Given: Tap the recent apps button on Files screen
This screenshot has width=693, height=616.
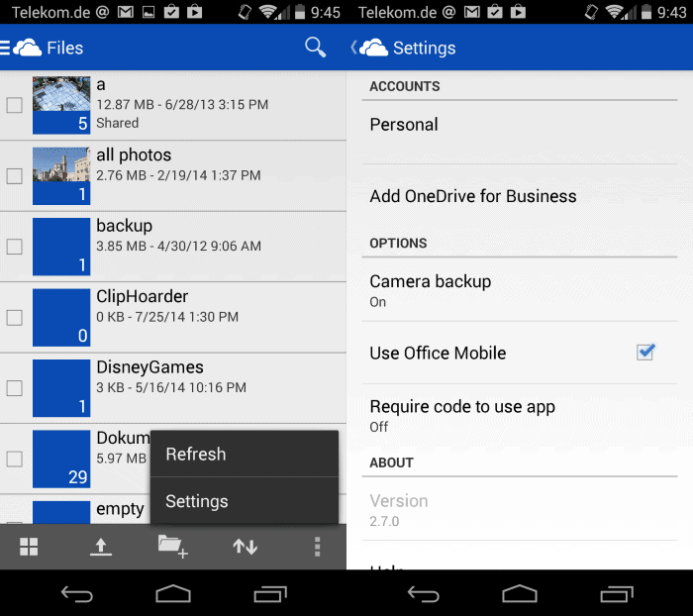Looking at the screenshot, I should point(270,594).
